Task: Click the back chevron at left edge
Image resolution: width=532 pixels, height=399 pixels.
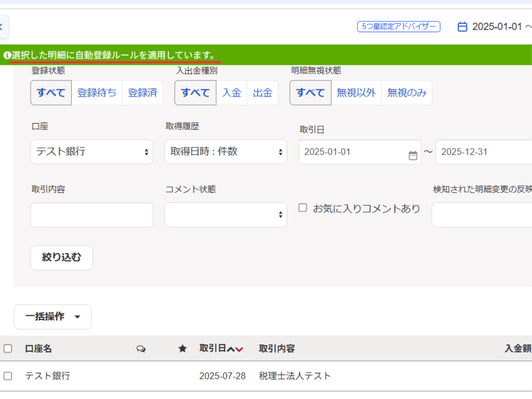Action: tap(2, 26)
